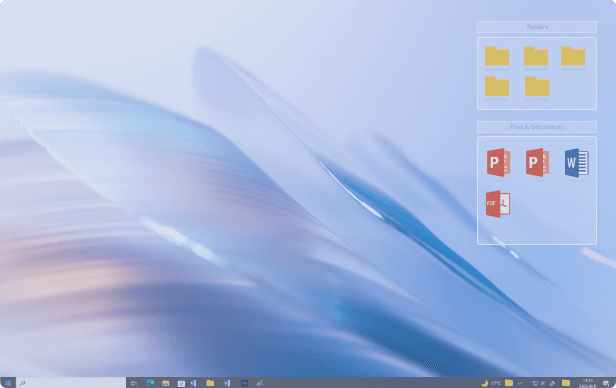616x388 pixels.
Task: Expand the hidden system tray icons chevron
Action: pyautogui.click(x=520, y=383)
